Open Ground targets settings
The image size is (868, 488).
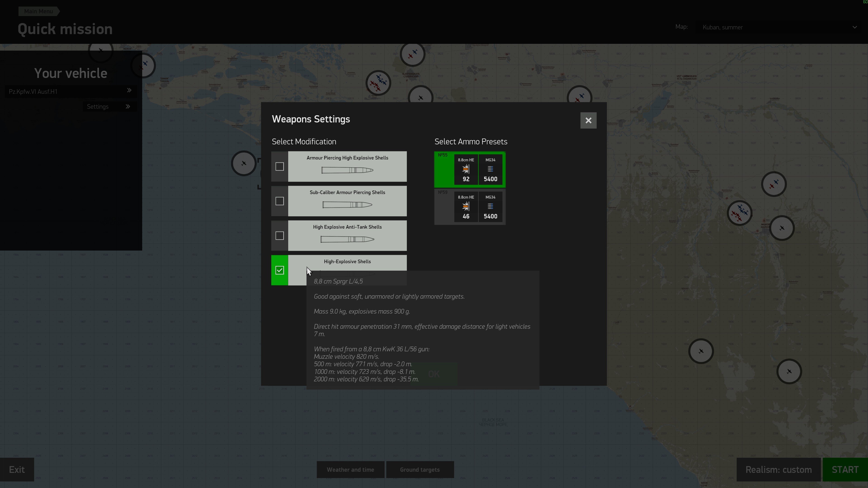(x=420, y=469)
